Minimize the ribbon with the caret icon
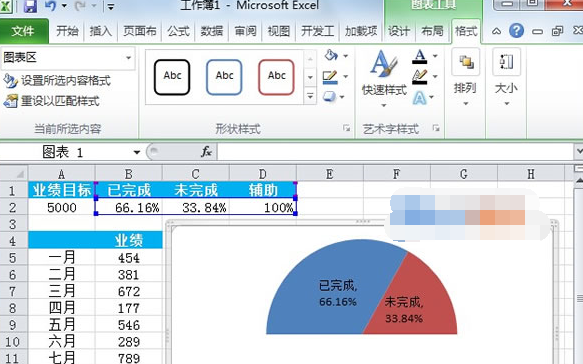 pyautogui.click(x=496, y=31)
